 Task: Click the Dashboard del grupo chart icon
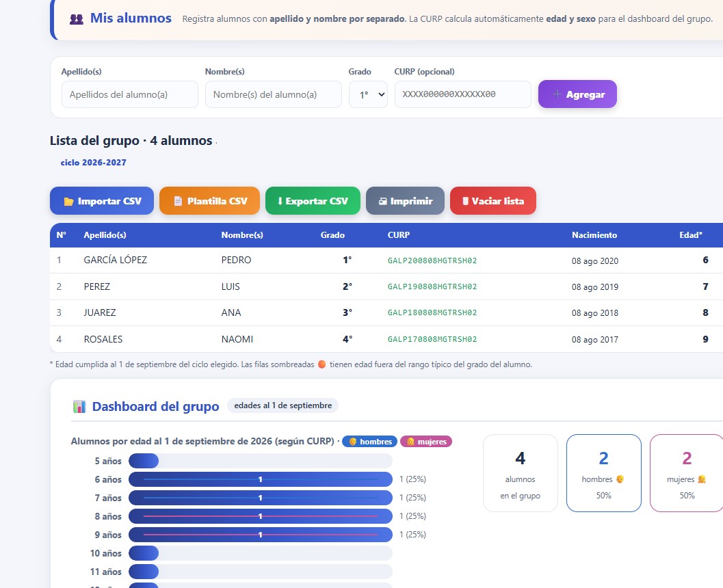pos(79,406)
